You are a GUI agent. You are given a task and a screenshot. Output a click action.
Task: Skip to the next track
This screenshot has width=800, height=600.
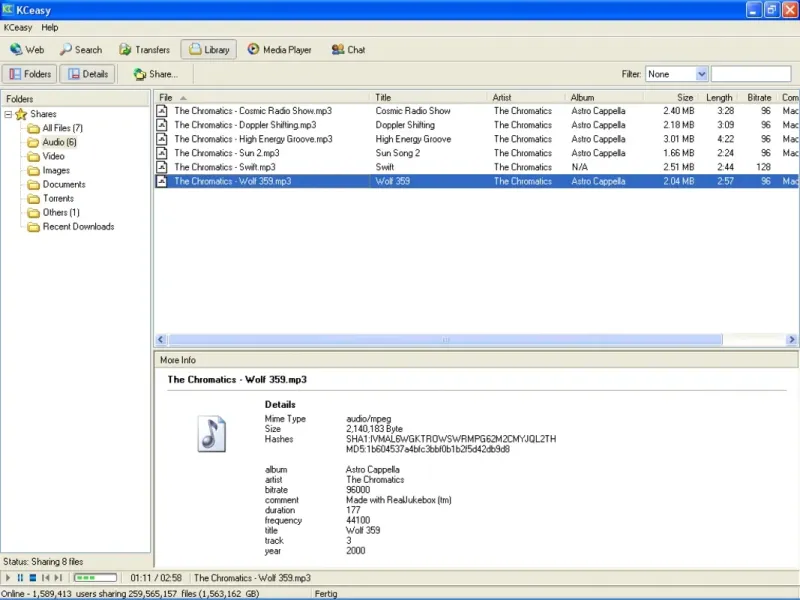pos(58,578)
